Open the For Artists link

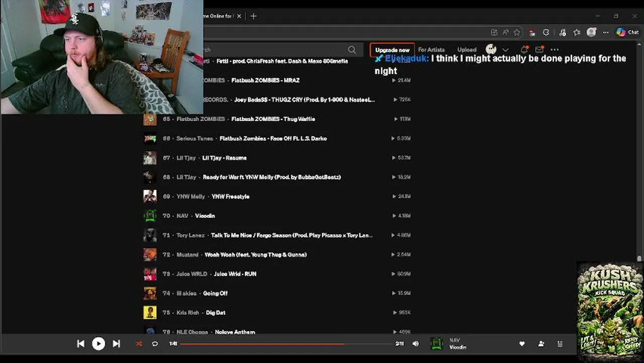431,50
